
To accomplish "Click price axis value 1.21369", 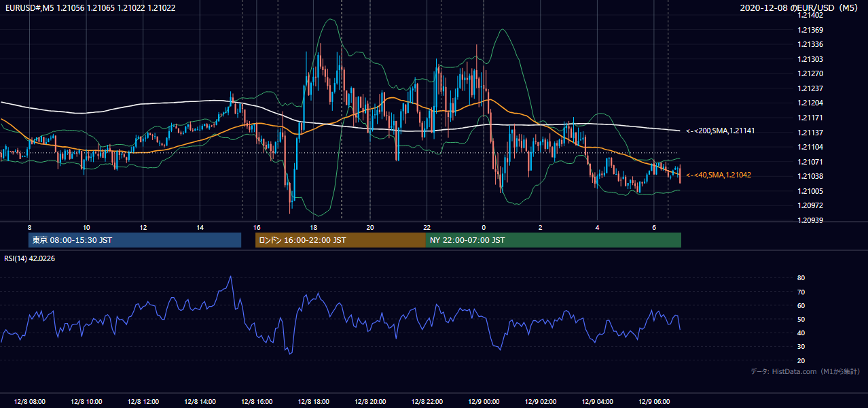I will click(810, 30).
